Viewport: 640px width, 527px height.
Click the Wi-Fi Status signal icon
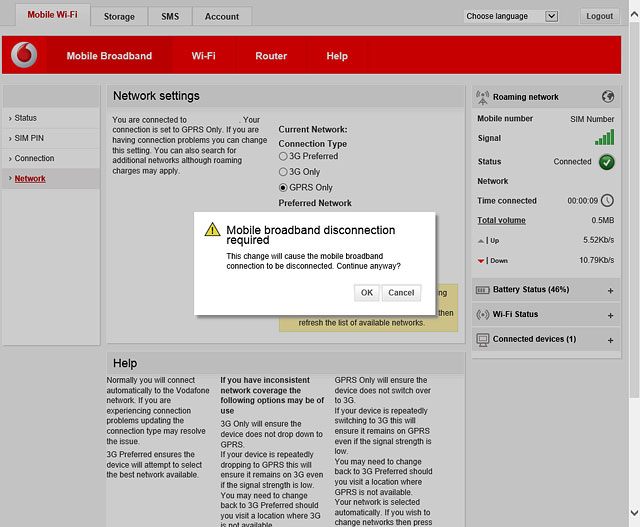point(482,315)
